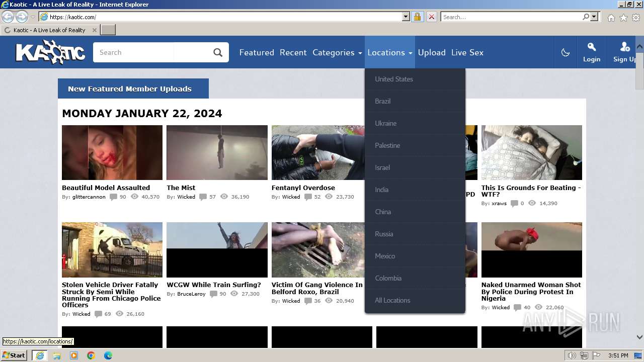
Task: Open The Mist video thumbnail
Action: coord(217,152)
